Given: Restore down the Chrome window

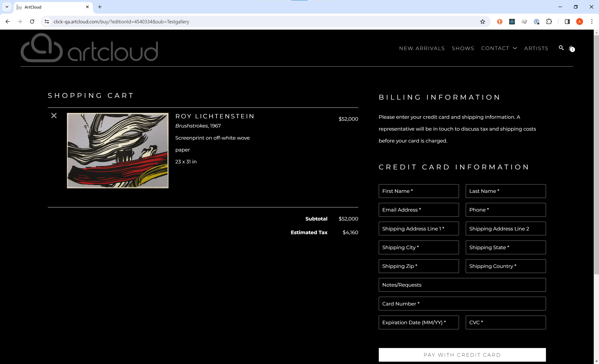Looking at the screenshot, I should 576,7.
